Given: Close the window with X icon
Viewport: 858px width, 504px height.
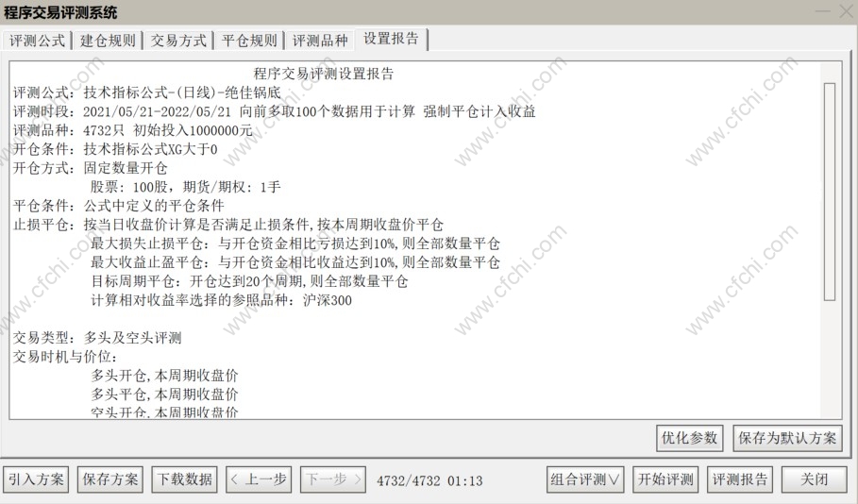Looking at the screenshot, I should click(847, 11).
